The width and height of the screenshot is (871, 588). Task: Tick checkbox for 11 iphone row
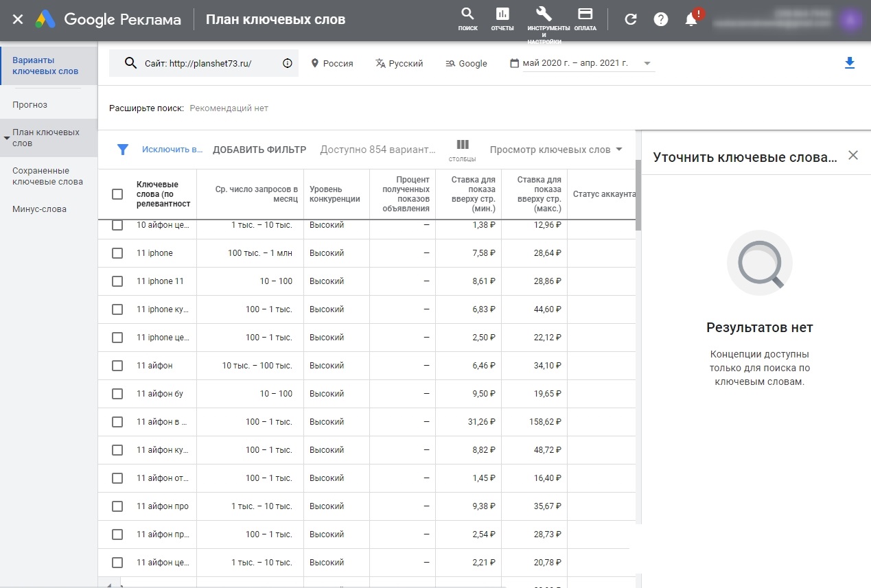pyautogui.click(x=117, y=253)
